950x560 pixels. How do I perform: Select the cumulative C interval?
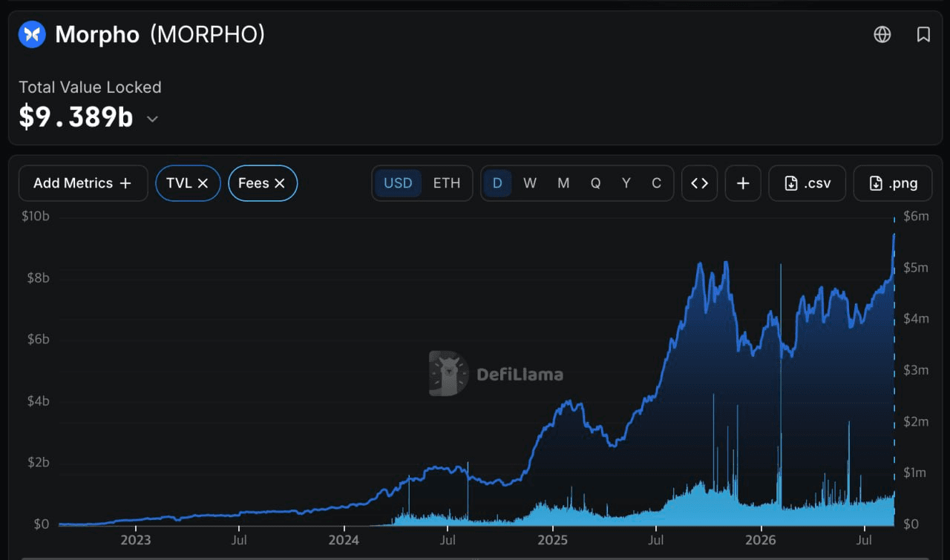pos(656,183)
